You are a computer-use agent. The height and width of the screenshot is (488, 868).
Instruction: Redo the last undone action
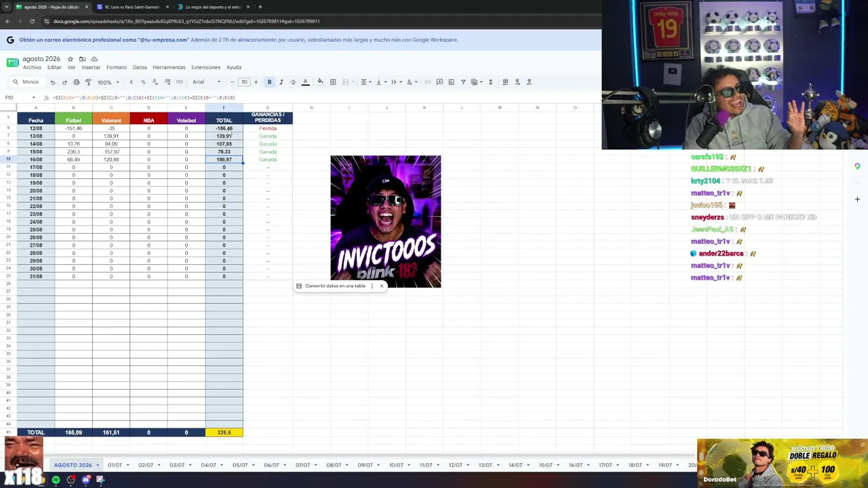click(x=64, y=82)
